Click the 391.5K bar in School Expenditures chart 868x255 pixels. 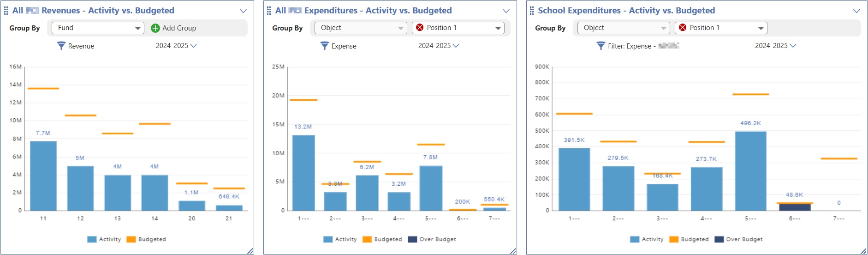(x=574, y=179)
